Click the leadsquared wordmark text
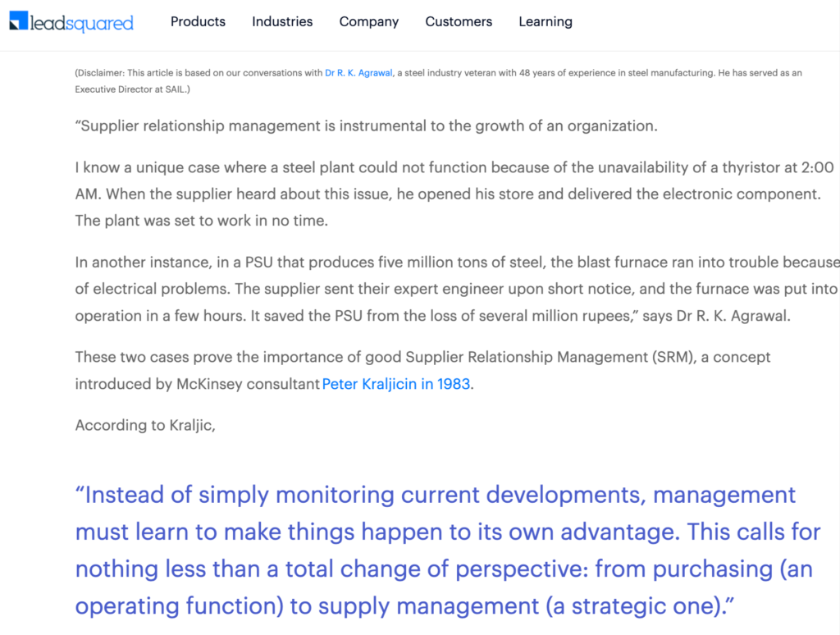Viewport: 840px width, 635px height. coord(81,23)
